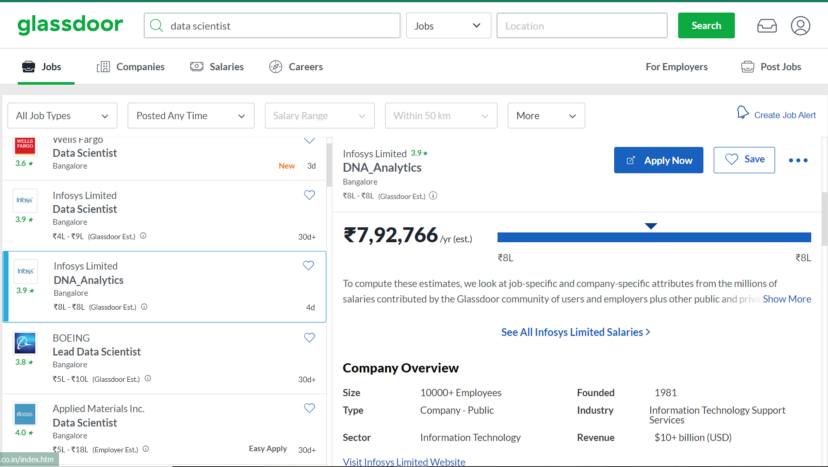
Task: Switch to the Salaries tab
Action: click(217, 67)
